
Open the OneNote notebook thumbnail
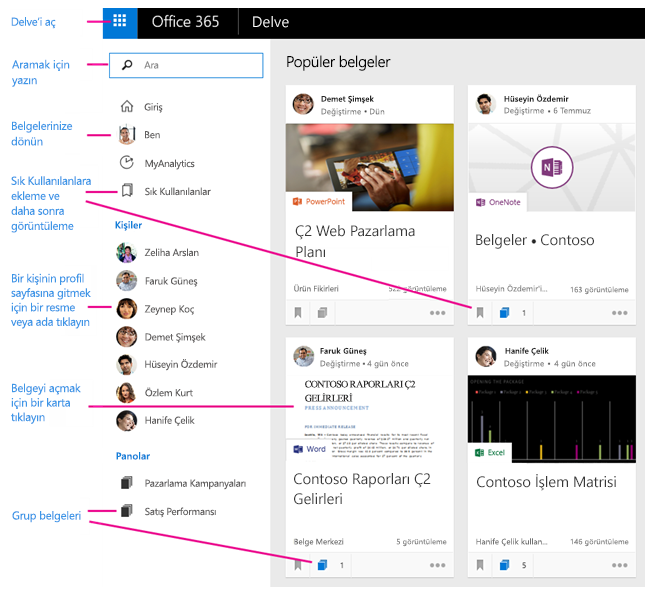(x=552, y=167)
